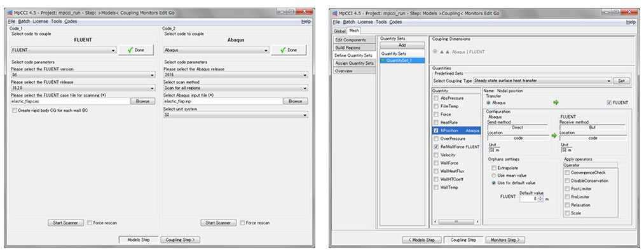This screenshot has height=250, width=644.
Task: Check the AbsPressure quantity
Action: (x=435, y=98)
